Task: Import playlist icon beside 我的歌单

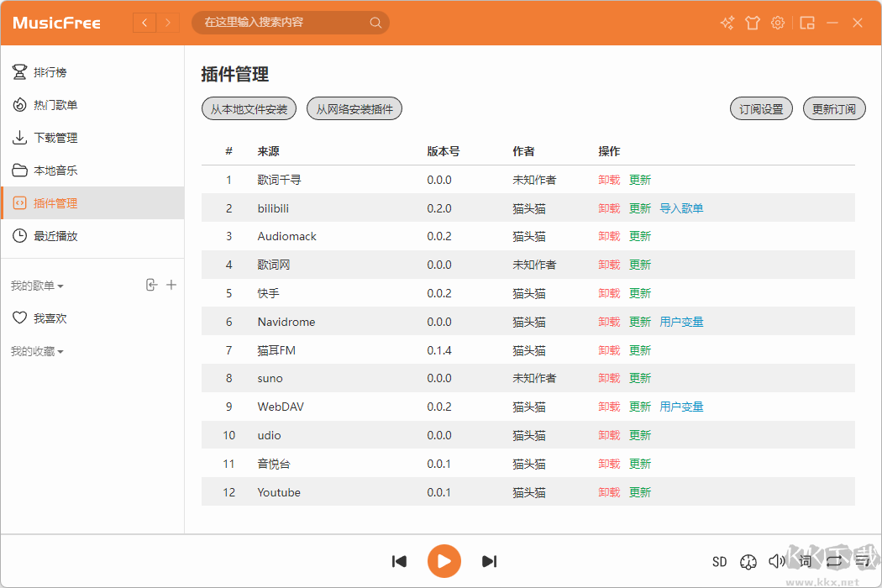Action: pyautogui.click(x=151, y=285)
